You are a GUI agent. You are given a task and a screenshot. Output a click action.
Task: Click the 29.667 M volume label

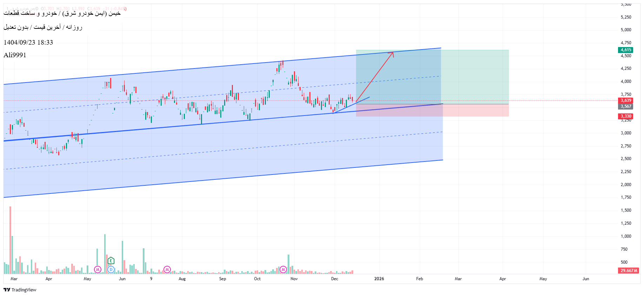(628, 271)
